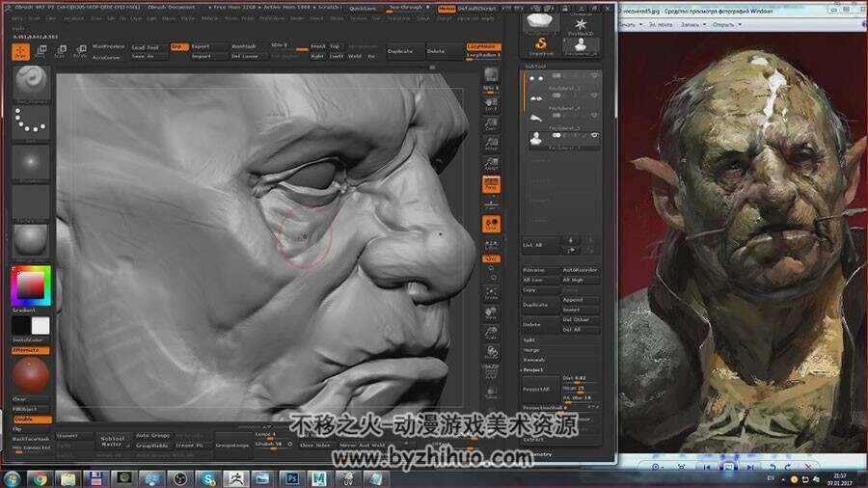Select the SimpleBrush tool thumbnail
Screen dimensions: 868x488
[x=541, y=45]
